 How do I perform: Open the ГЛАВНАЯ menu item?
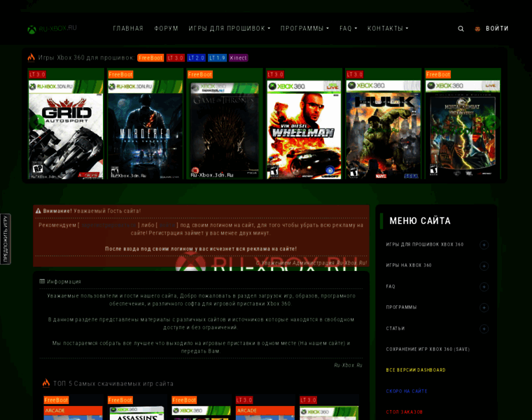coord(128,29)
